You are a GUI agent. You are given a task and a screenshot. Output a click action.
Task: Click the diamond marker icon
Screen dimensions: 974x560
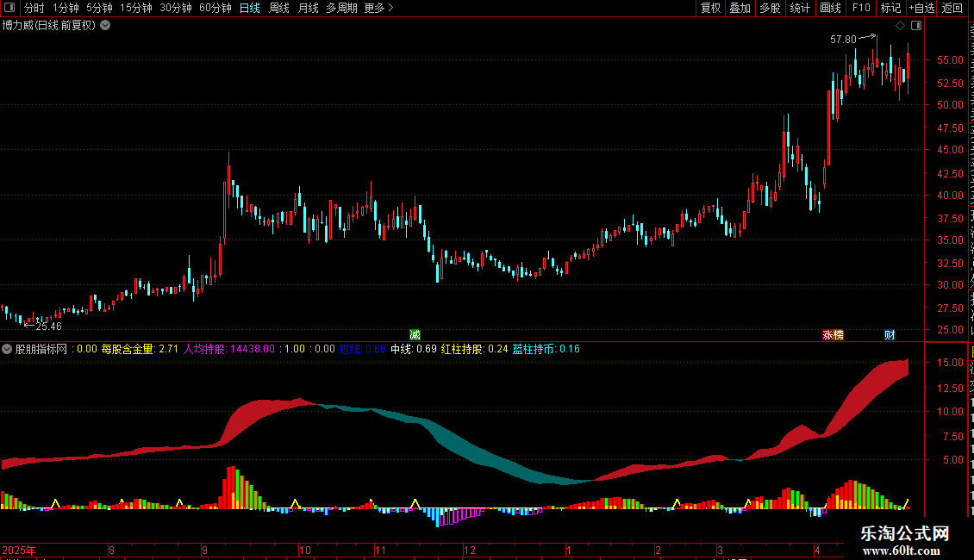coord(900,26)
